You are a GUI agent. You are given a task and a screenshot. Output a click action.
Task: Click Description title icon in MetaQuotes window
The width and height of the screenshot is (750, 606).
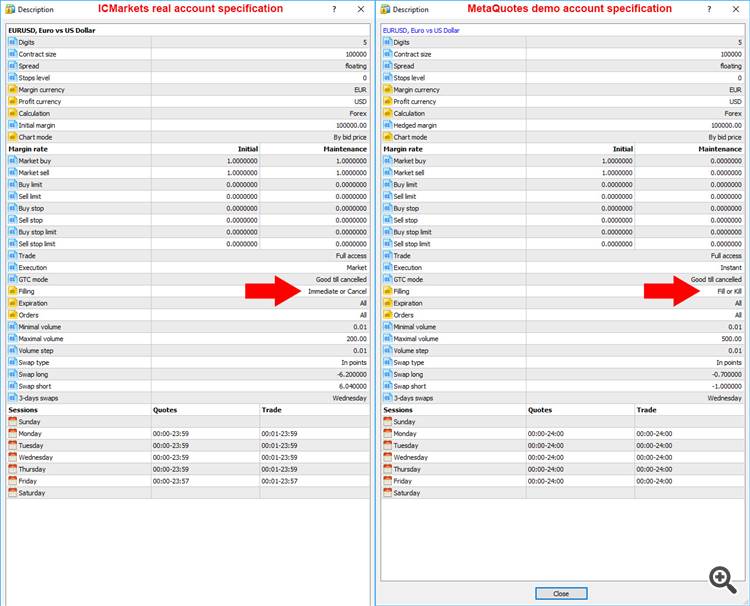tap(385, 9)
